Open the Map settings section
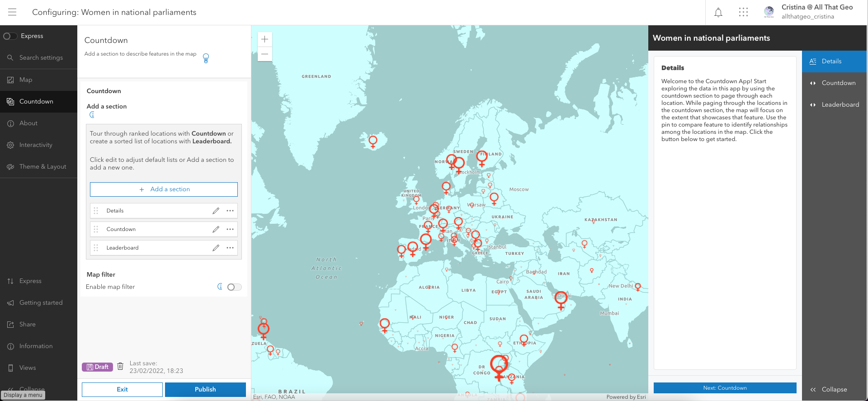The image size is (868, 401). click(x=38, y=80)
